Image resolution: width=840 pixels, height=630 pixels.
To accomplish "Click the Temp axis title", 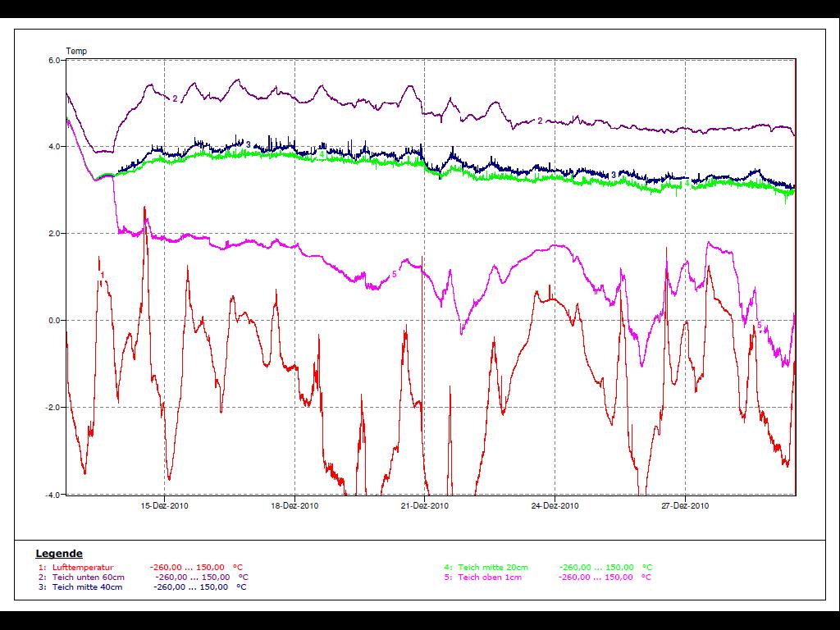I will coord(76,51).
